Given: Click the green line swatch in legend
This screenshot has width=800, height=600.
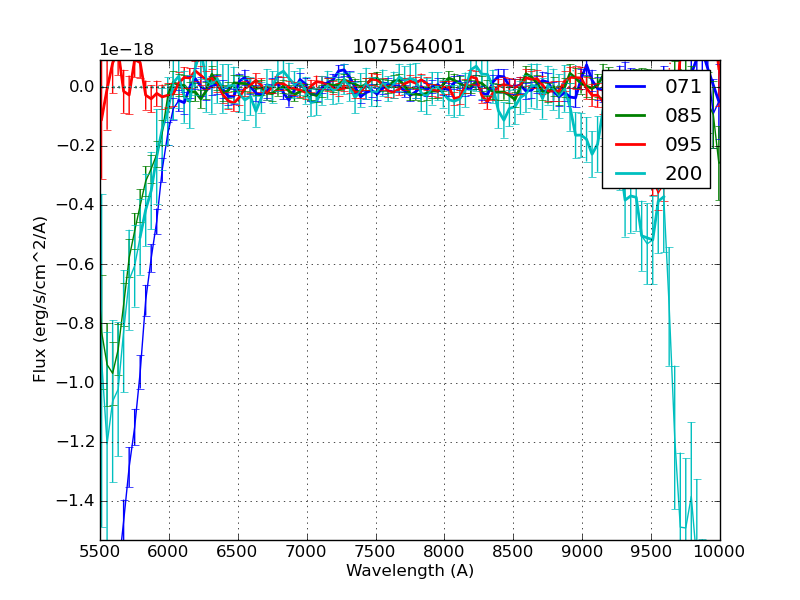Looking at the screenshot, I should [632, 116].
